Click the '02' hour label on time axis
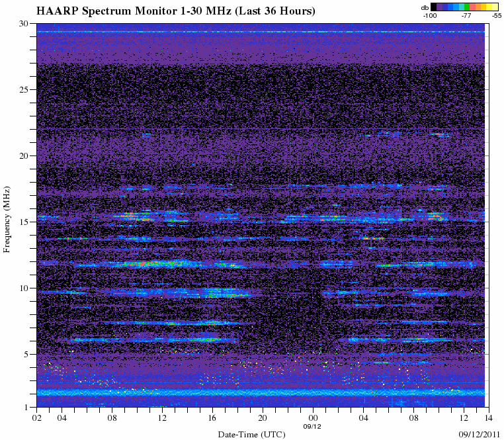 pyautogui.click(x=37, y=418)
